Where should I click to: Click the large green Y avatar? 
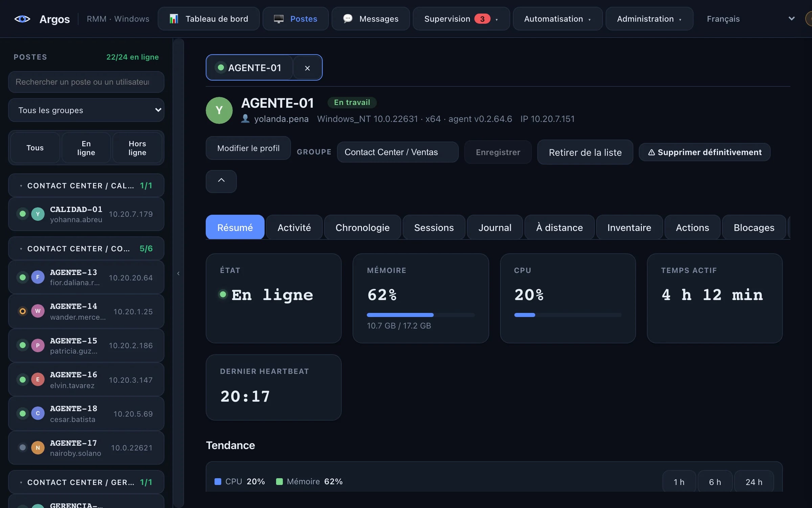click(219, 110)
